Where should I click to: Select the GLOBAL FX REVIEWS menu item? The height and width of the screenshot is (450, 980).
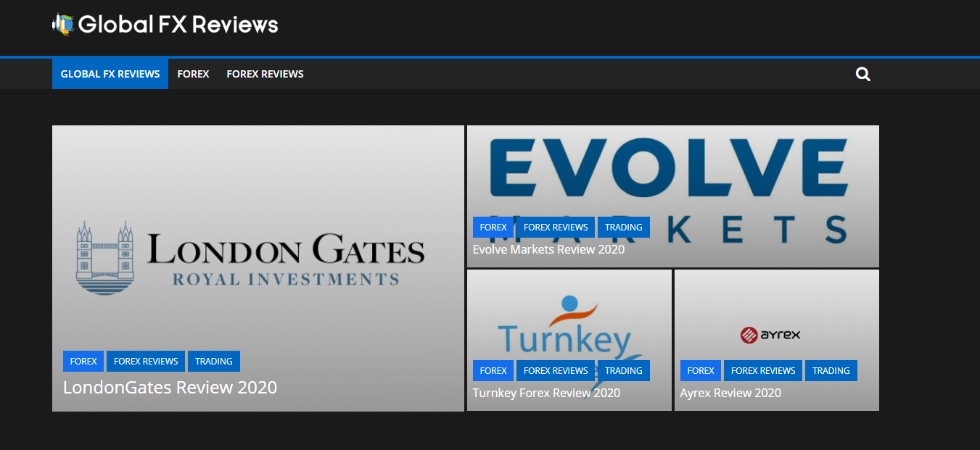coord(110,74)
